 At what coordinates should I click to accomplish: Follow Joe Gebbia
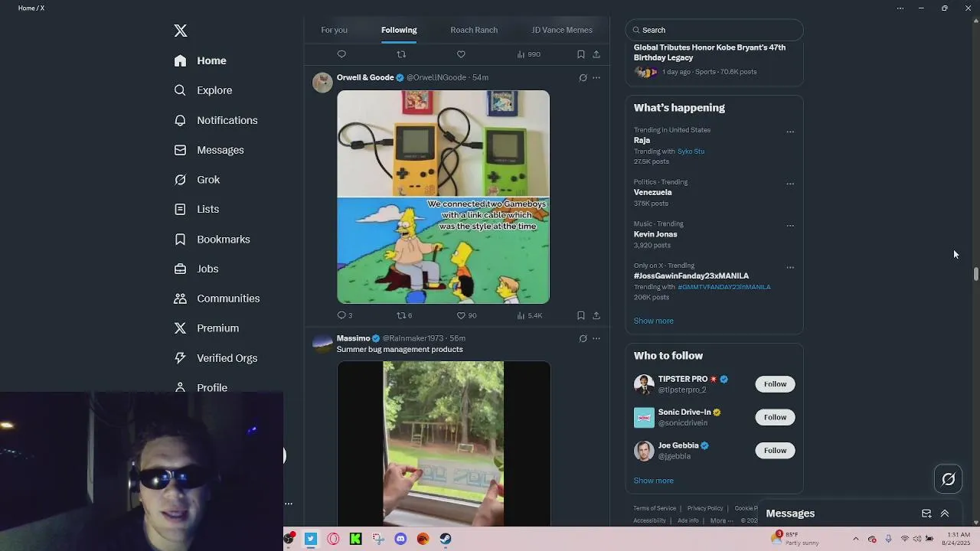tap(775, 450)
